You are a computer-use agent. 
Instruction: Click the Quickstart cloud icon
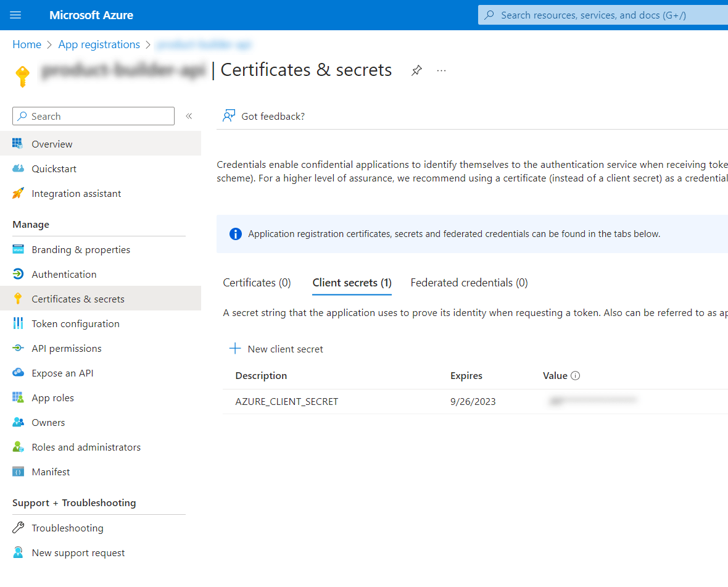point(19,169)
